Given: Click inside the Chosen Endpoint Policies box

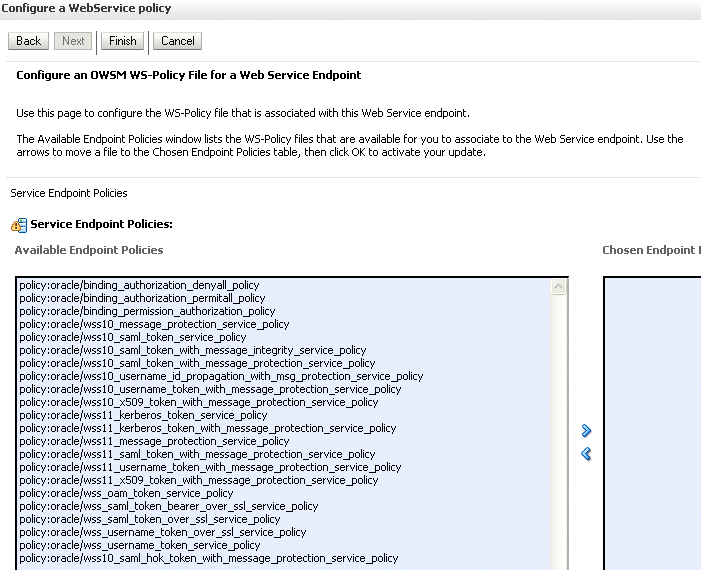Looking at the screenshot, I should (x=652, y=423).
